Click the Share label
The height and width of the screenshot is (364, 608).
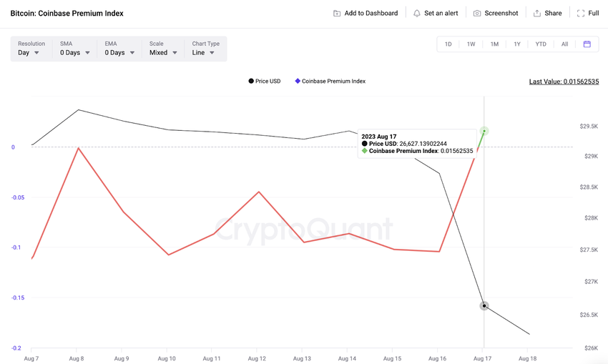[553, 13]
